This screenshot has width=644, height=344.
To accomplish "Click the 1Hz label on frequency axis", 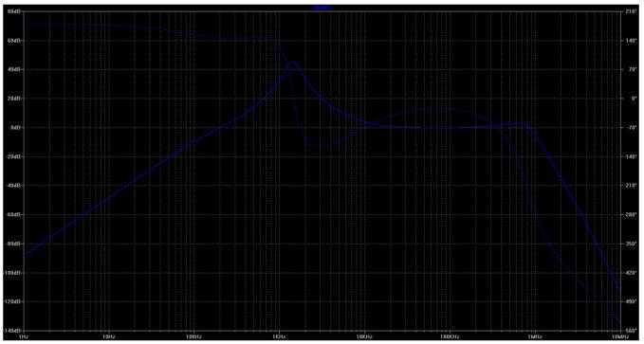I will pos(24,337).
